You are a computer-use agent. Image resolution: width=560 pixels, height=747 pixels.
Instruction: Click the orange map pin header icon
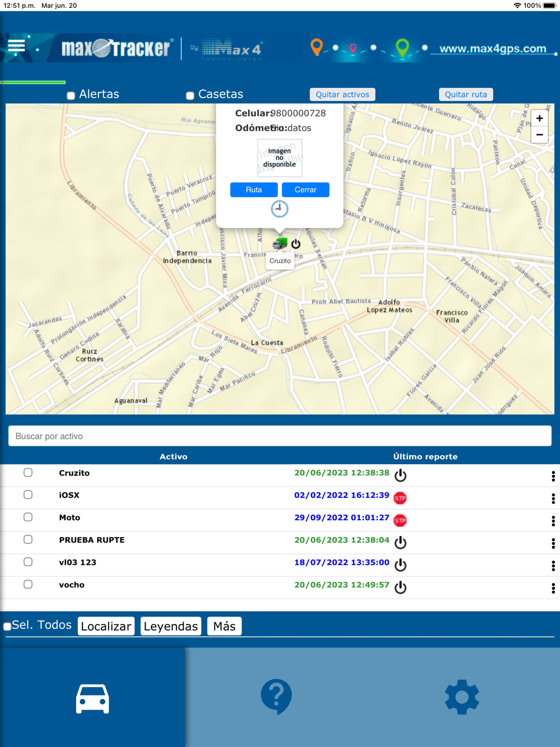point(316,47)
